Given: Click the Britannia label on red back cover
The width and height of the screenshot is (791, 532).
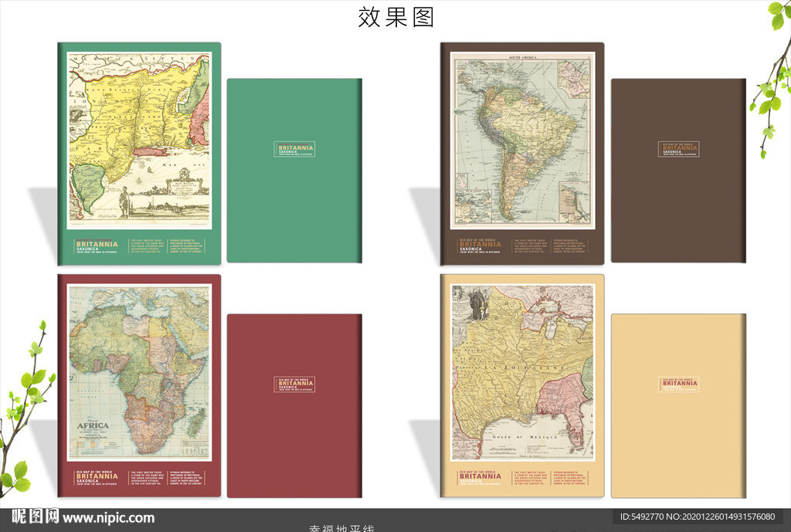Looking at the screenshot, I should (294, 384).
